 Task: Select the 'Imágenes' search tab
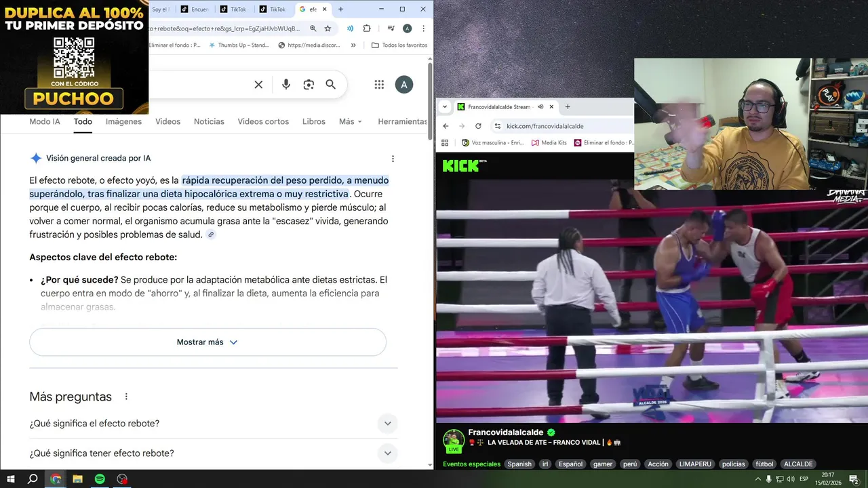tap(123, 121)
